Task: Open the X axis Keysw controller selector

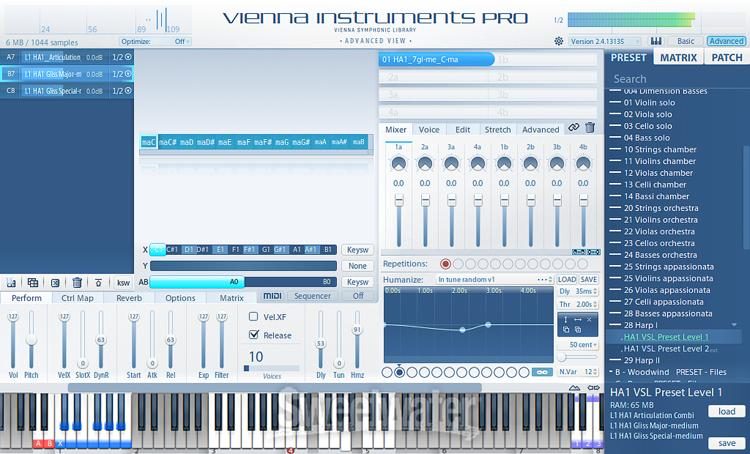Action: 358,250
